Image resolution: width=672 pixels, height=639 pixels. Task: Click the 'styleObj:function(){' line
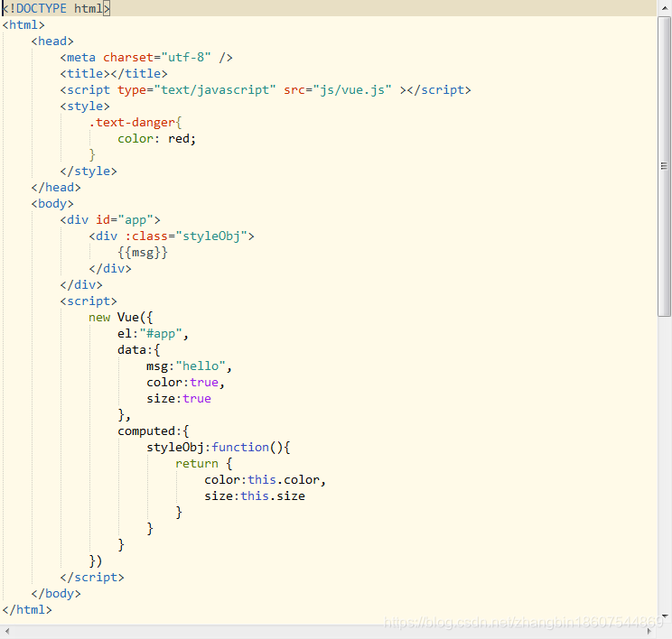pos(219,448)
